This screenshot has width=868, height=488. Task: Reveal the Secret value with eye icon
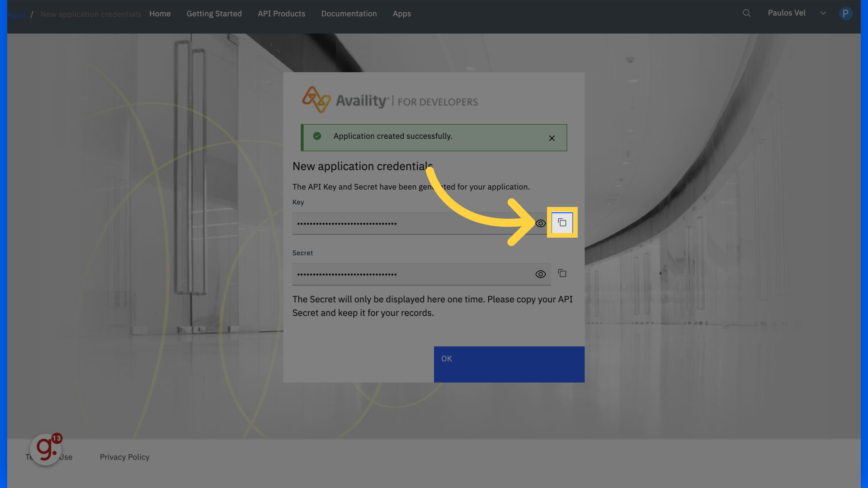coord(540,274)
